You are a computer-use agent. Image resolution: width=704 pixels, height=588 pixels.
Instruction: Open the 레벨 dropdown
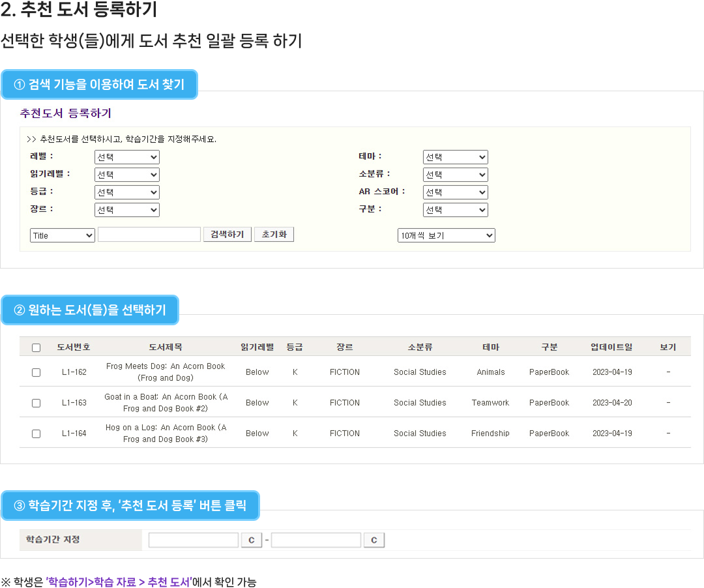pyautogui.click(x=126, y=157)
